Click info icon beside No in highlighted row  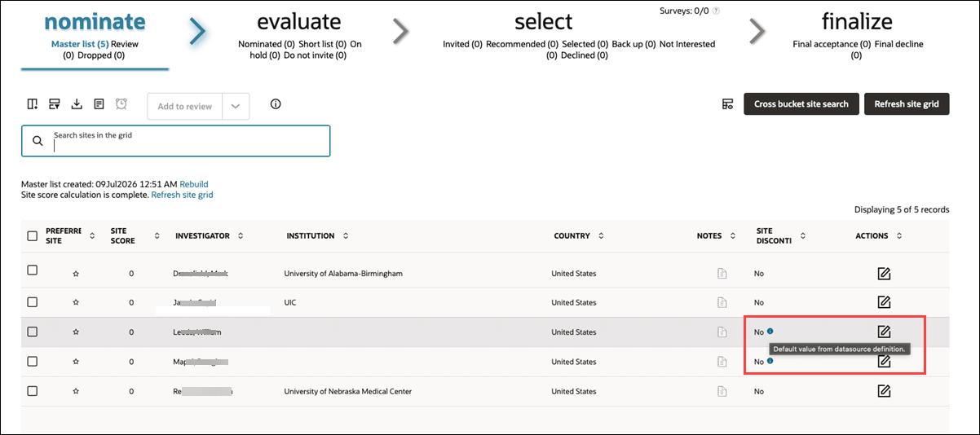point(770,331)
